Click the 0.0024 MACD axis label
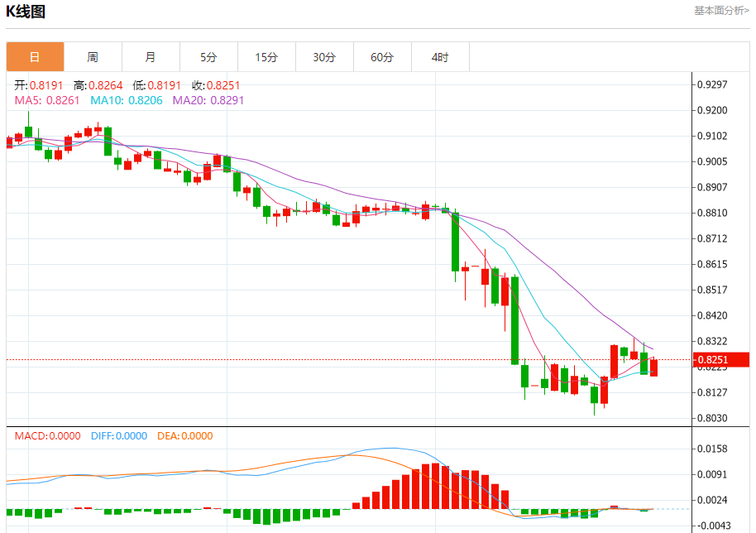The image size is (756, 533). click(712, 500)
